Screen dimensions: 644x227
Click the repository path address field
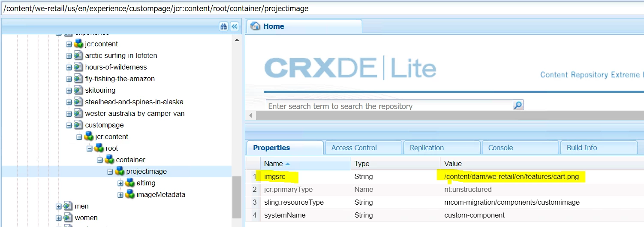pyautogui.click(x=322, y=8)
